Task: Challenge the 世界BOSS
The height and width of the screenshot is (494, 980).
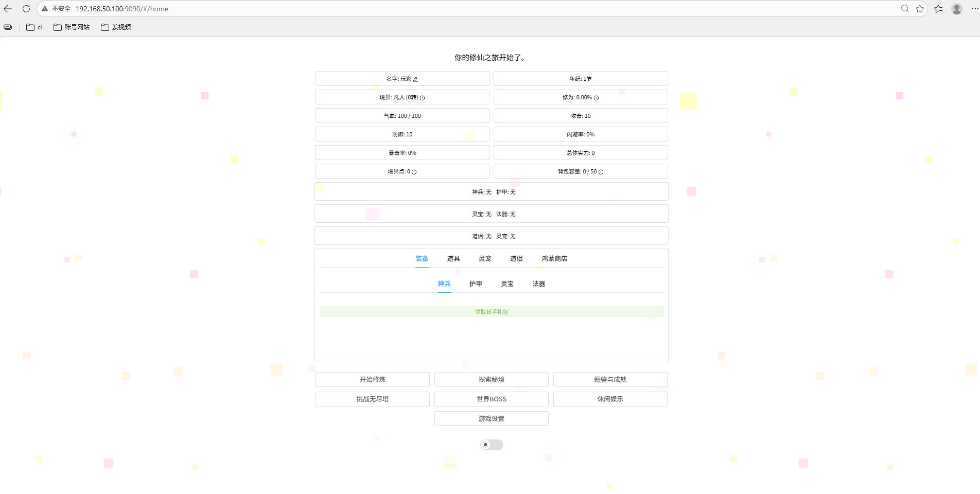Action: pos(491,399)
